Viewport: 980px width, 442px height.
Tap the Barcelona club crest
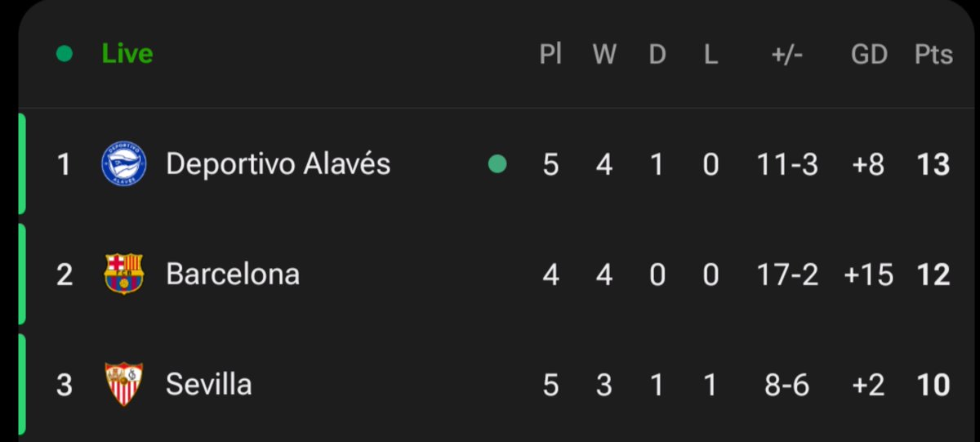124,274
